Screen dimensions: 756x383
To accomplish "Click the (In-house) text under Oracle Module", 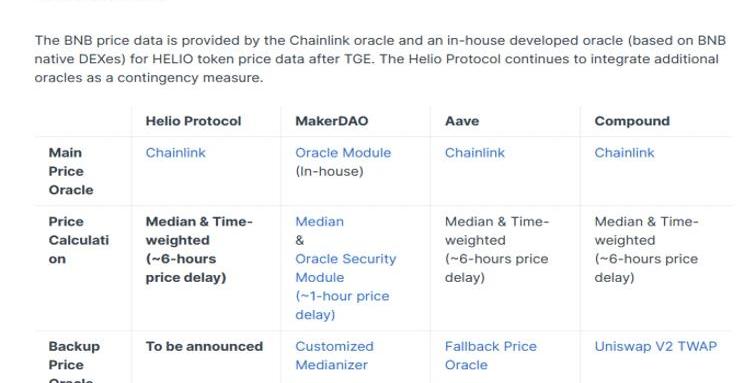I will coord(329,171).
